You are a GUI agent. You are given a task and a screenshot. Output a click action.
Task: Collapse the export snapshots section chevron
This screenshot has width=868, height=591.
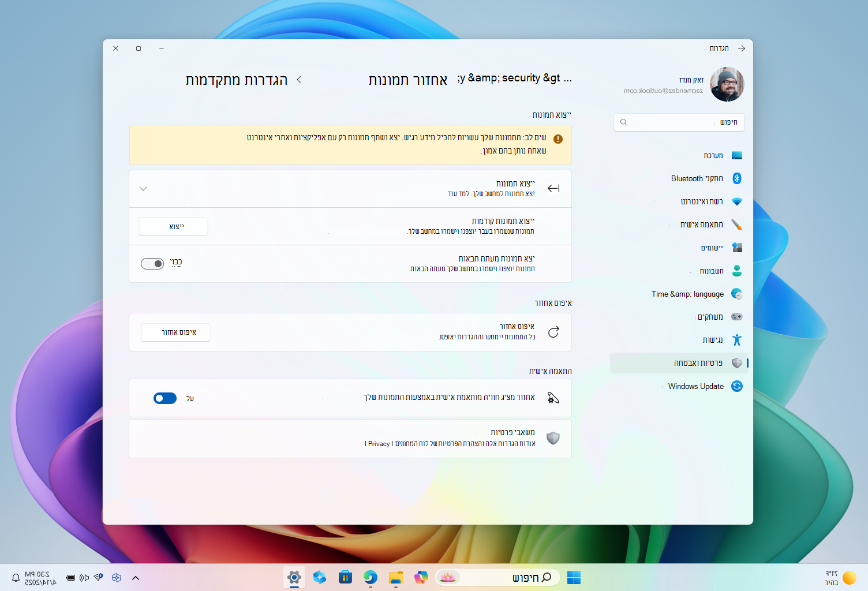pos(143,189)
